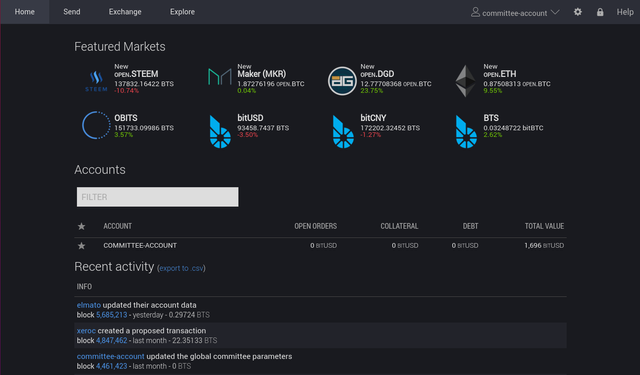Image resolution: width=640 pixels, height=375 pixels.
Task: Click the 9.55% change under OPEN.ETH
Action: click(493, 91)
